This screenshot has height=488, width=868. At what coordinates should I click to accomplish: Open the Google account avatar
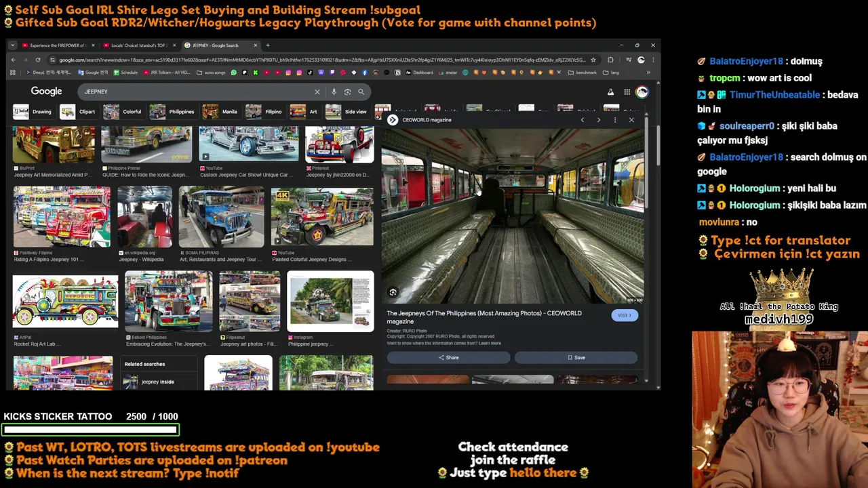click(x=642, y=91)
